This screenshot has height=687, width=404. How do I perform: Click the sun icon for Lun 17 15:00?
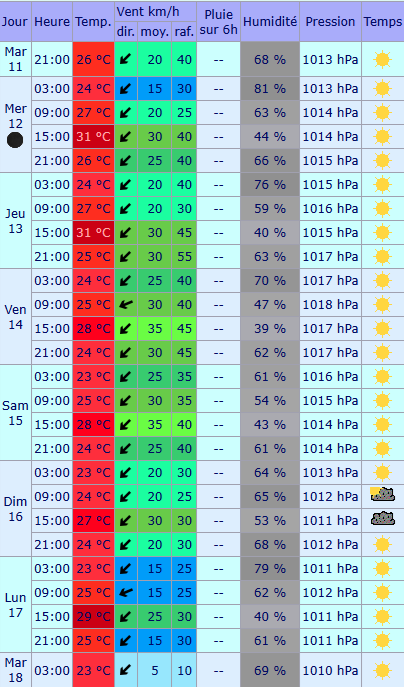(x=382, y=616)
